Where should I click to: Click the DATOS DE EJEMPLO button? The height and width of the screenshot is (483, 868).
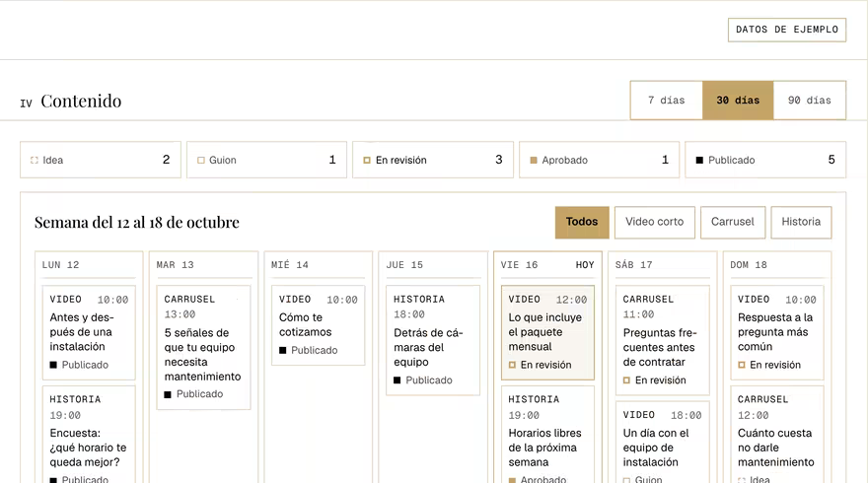click(x=787, y=30)
